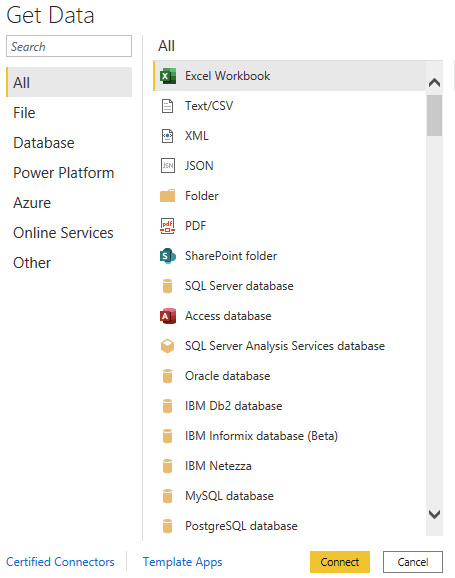455x578 pixels.
Task: Click the scroll up arrow in connector list
Action: point(434,83)
